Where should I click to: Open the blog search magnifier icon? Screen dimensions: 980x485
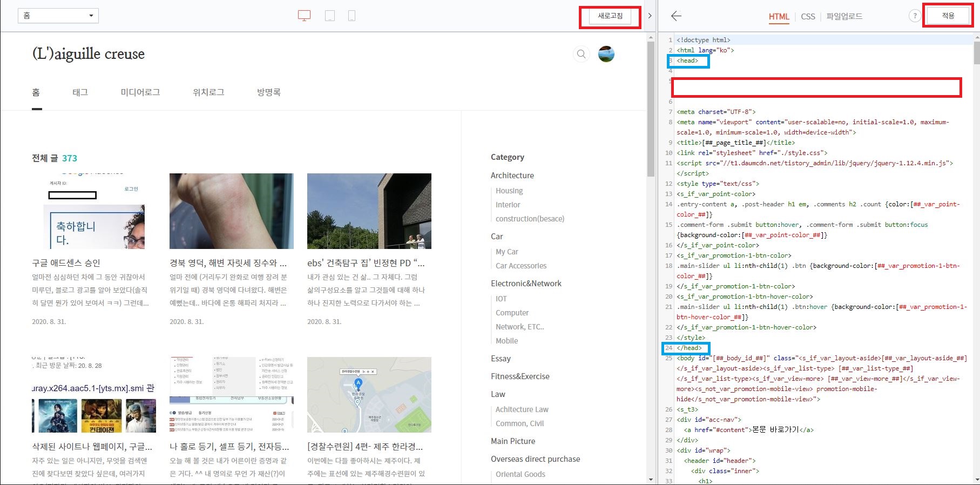point(581,54)
